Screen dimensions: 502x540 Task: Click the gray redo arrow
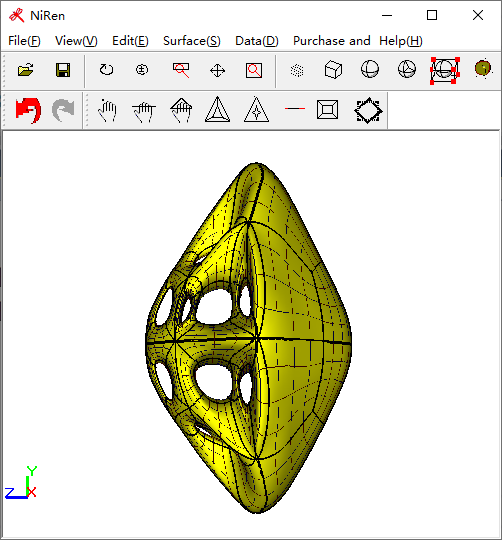point(63,110)
